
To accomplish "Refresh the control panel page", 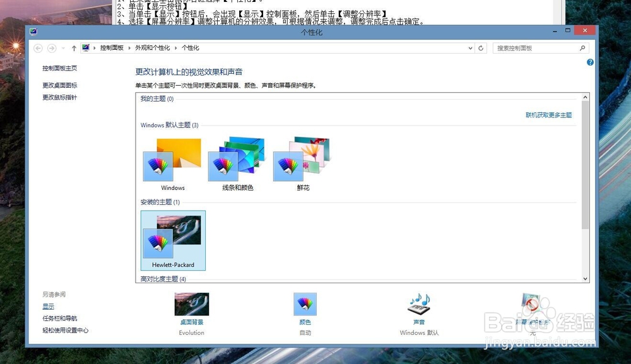I will (x=481, y=49).
